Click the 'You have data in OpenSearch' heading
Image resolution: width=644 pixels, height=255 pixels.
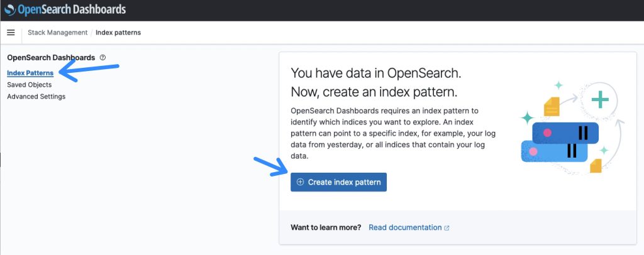pyautogui.click(x=376, y=73)
